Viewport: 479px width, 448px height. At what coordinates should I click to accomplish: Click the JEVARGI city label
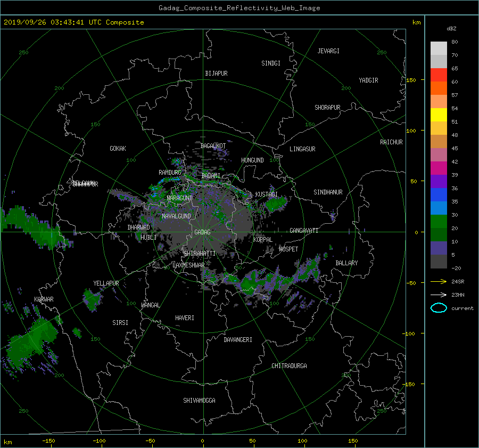click(x=328, y=51)
